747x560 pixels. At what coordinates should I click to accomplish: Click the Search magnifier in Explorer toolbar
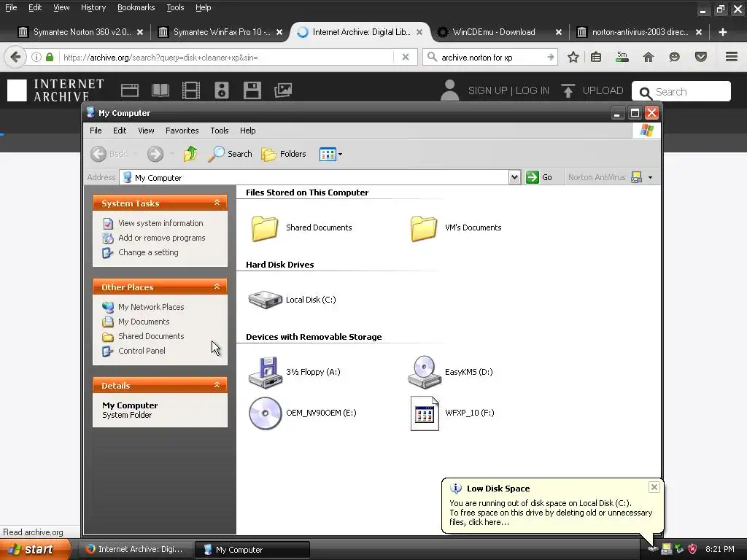[x=230, y=154]
